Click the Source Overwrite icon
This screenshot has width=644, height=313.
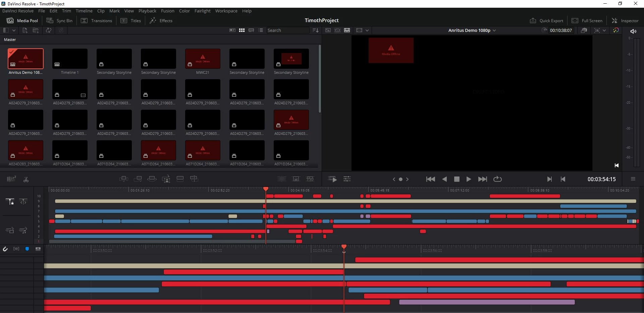point(194,179)
